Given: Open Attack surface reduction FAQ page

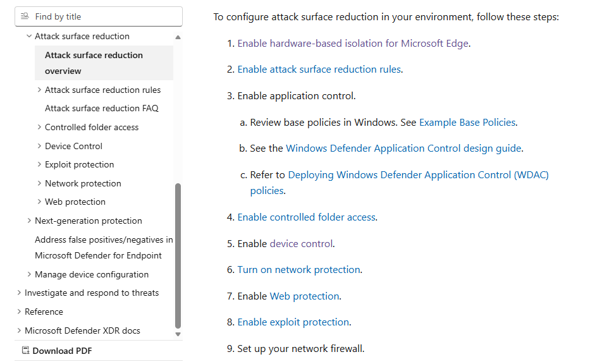Looking at the screenshot, I should point(102,108).
